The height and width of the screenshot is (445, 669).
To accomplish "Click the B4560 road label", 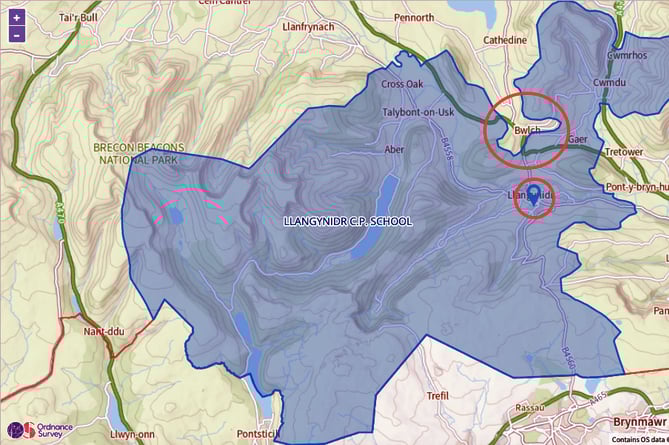I will click(x=569, y=358).
